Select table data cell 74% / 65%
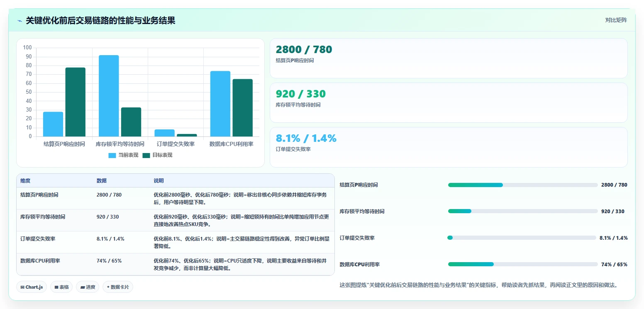This screenshot has height=309, width=644. (109, 260)
